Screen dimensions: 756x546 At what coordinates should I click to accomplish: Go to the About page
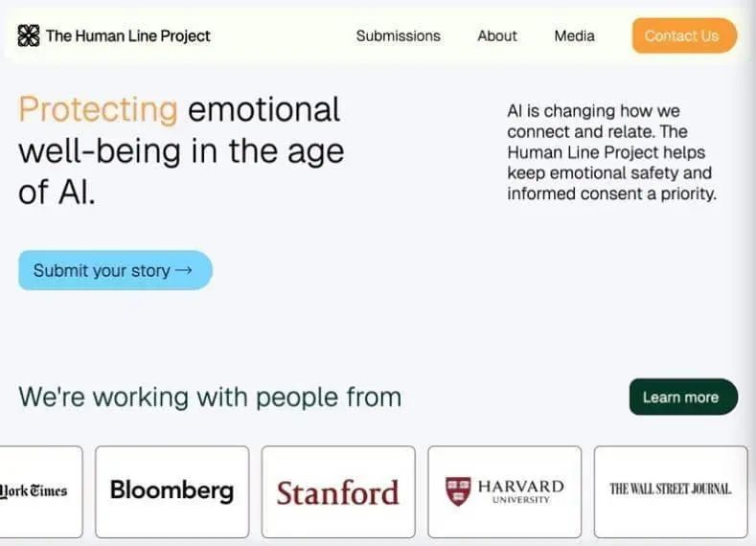tap(497, 36)
